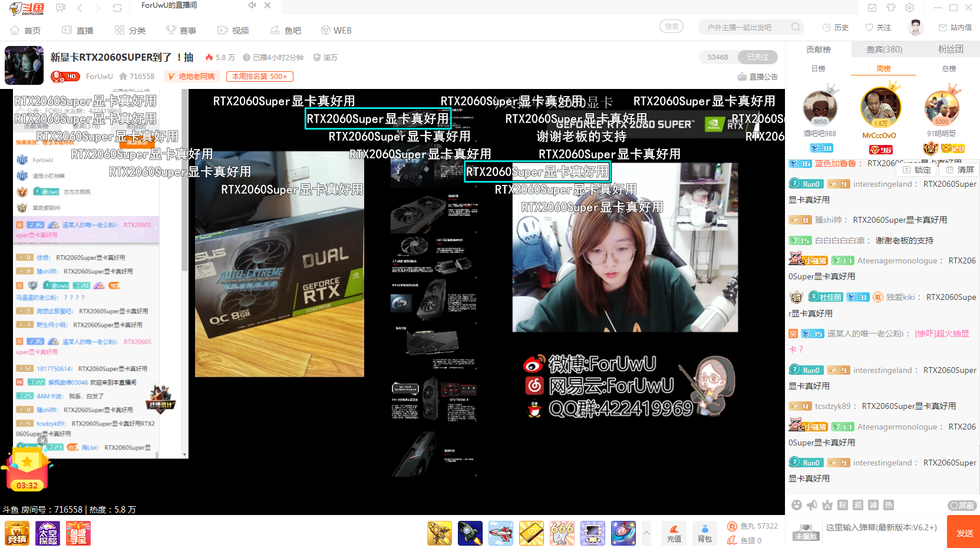Open 充值 recharge
Image resolution: width=980 pixels, height=548 pixels.
674,533
